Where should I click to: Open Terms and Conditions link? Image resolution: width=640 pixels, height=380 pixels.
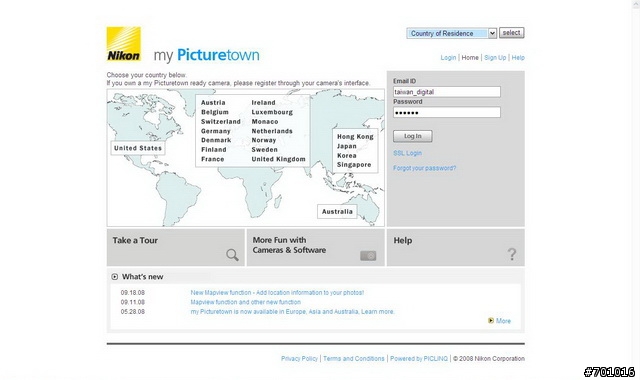[x=354, y=358]
